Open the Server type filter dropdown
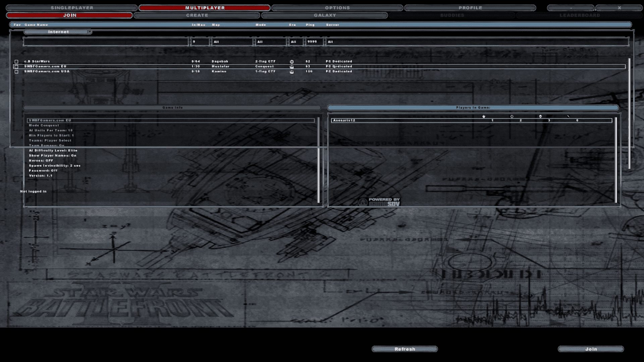This screenshot has height=362, width=644. (x=477, y=42)
